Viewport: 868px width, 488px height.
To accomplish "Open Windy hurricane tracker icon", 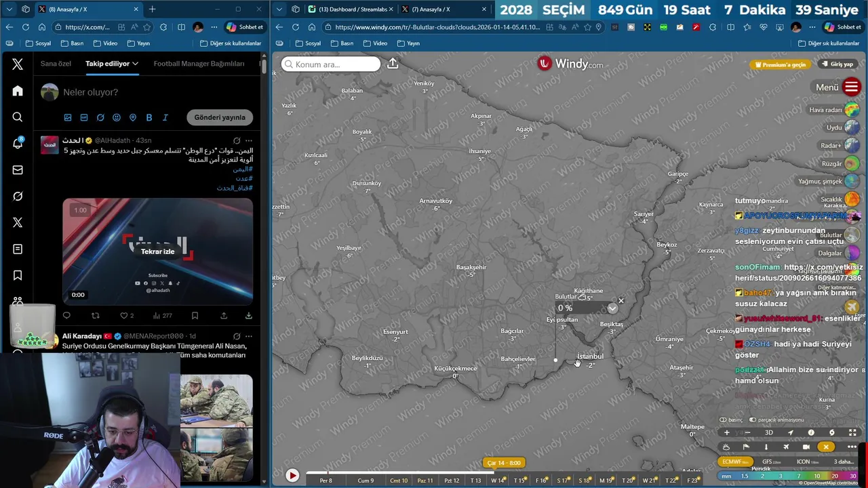I will pos(832,432).
